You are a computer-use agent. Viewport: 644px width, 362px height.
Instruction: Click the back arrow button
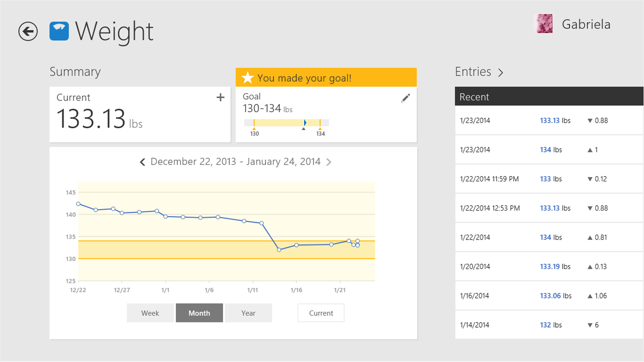click(28, 31)
